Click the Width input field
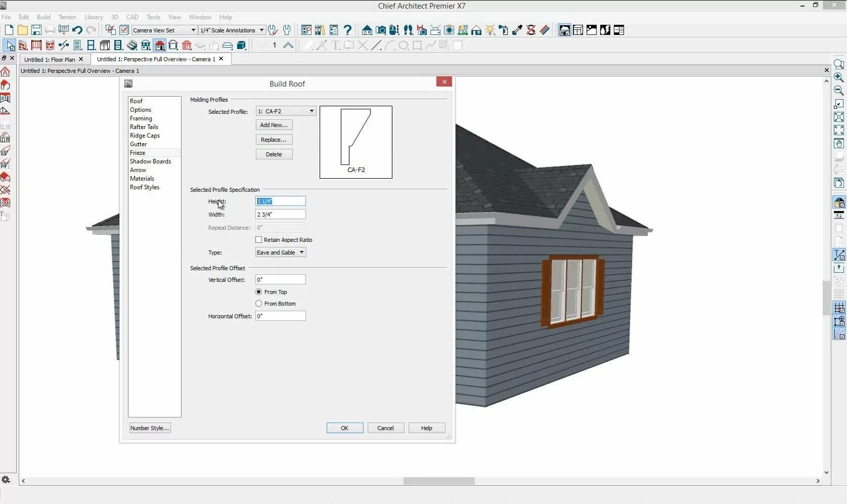The image size is (847, 504). tap(280, 215)
